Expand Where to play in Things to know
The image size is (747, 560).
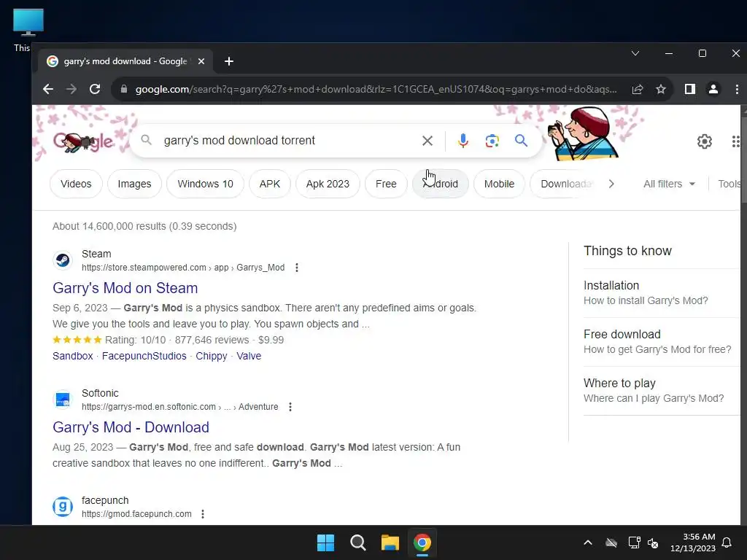tap(662, 391)
